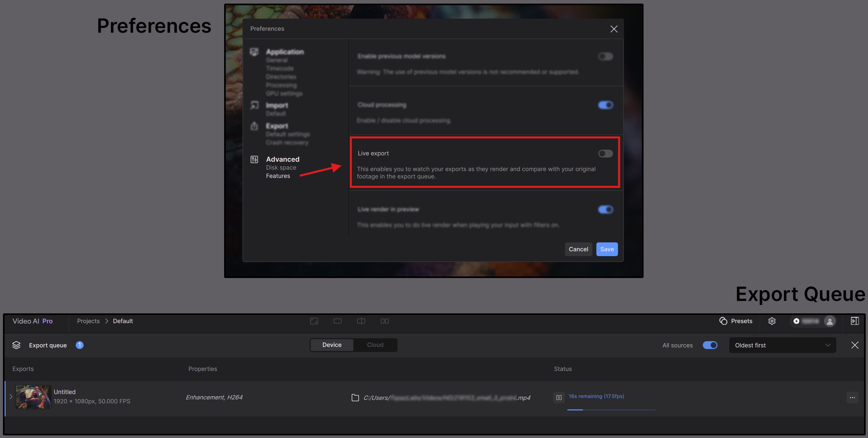Click the fit-to-window view icon

[314, 321]
